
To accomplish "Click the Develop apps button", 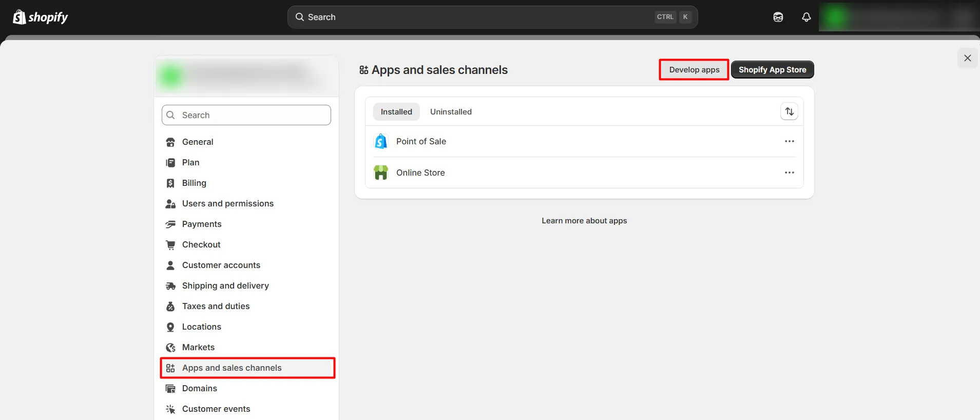I will [x=694, y=69].
